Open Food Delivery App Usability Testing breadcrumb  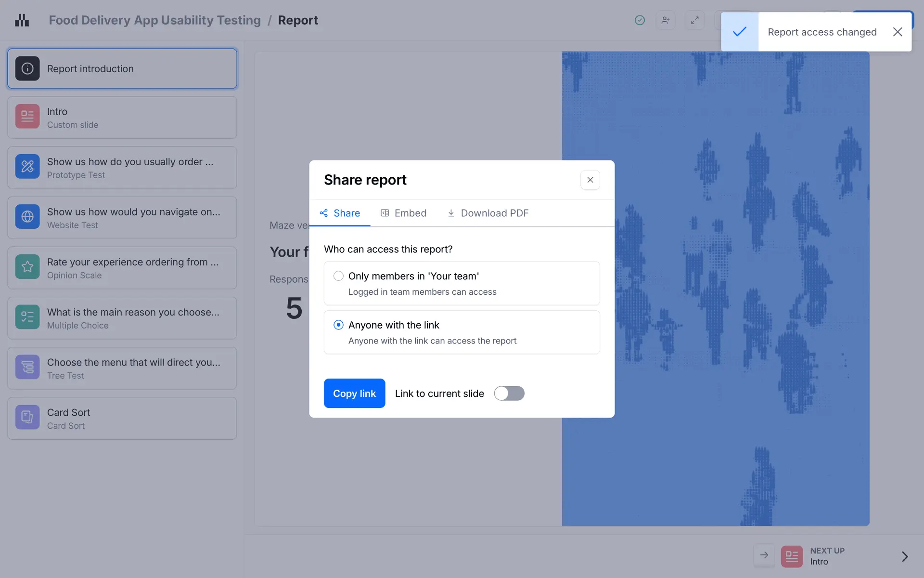coord(154,20)
